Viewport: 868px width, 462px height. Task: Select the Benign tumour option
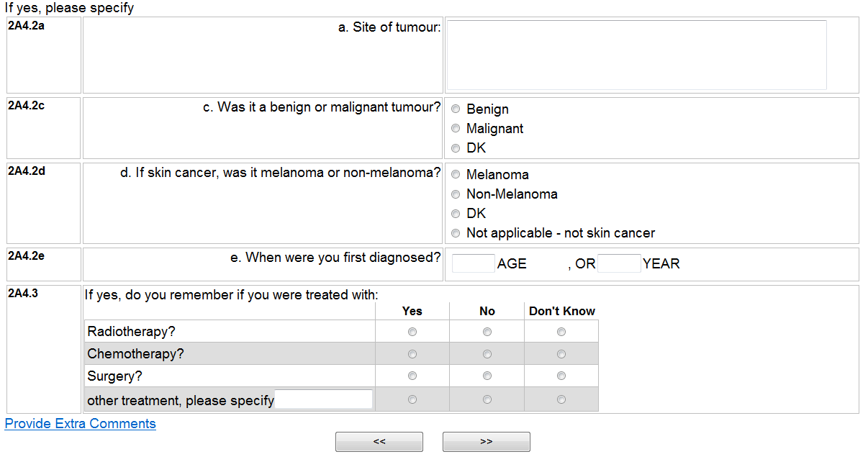tap(456, 109)
